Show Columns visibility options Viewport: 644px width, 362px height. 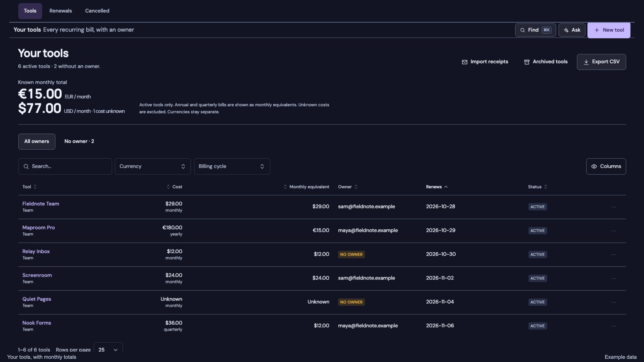coord(606,166)
